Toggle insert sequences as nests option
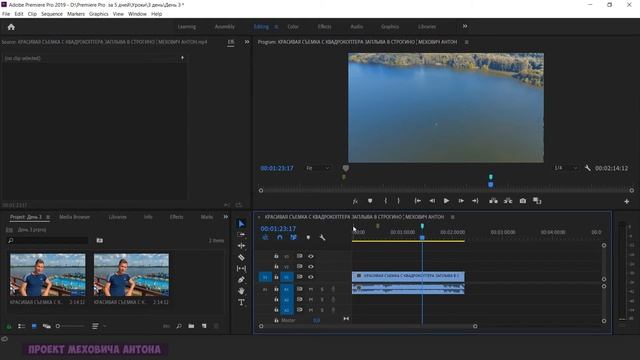 (265, 237)
